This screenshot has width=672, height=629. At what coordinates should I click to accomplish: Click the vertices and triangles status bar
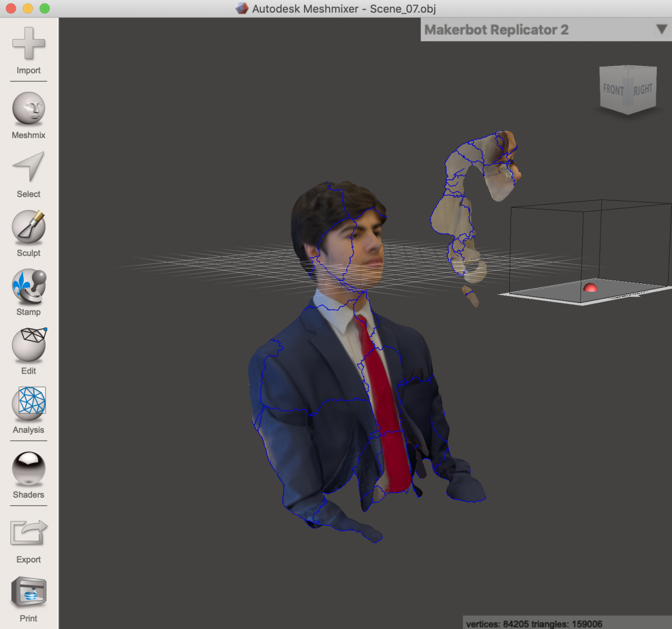click(534, 623)
